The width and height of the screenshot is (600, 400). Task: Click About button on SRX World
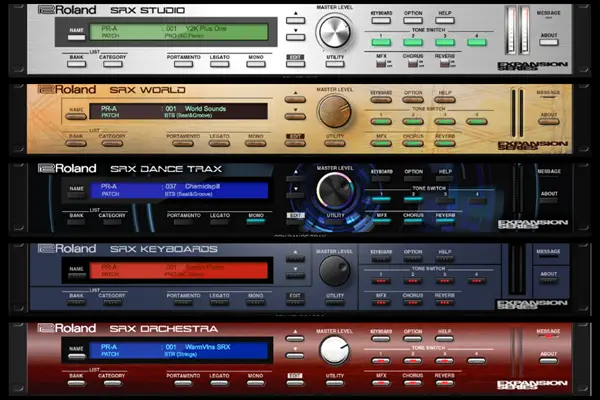(548, 119)
